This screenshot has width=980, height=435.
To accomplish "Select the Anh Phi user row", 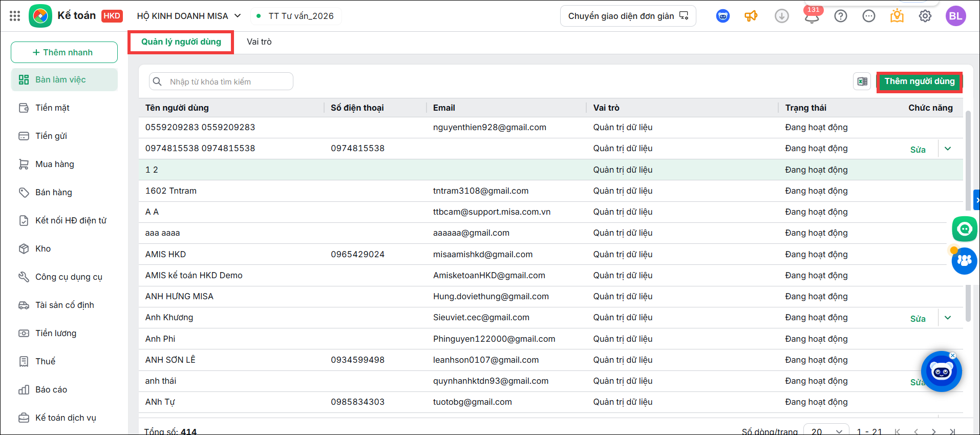I will click(x=550, y=339).
